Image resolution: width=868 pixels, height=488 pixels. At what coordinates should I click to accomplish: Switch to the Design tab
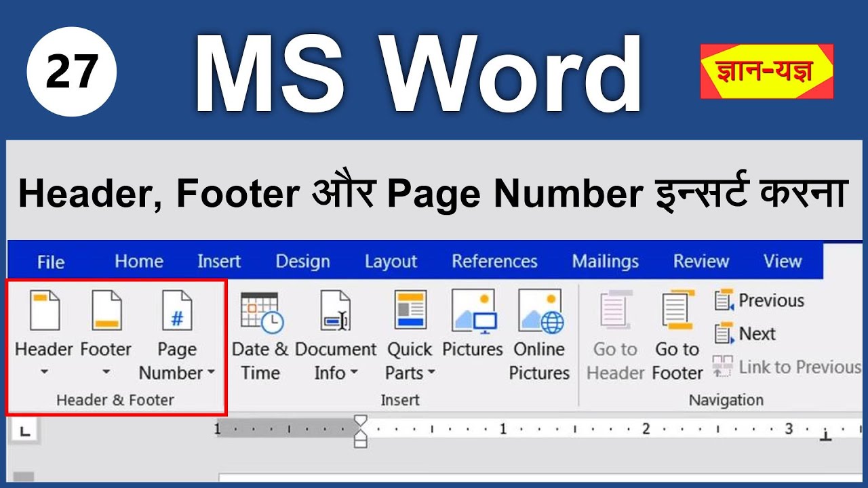tap(302, 261)
